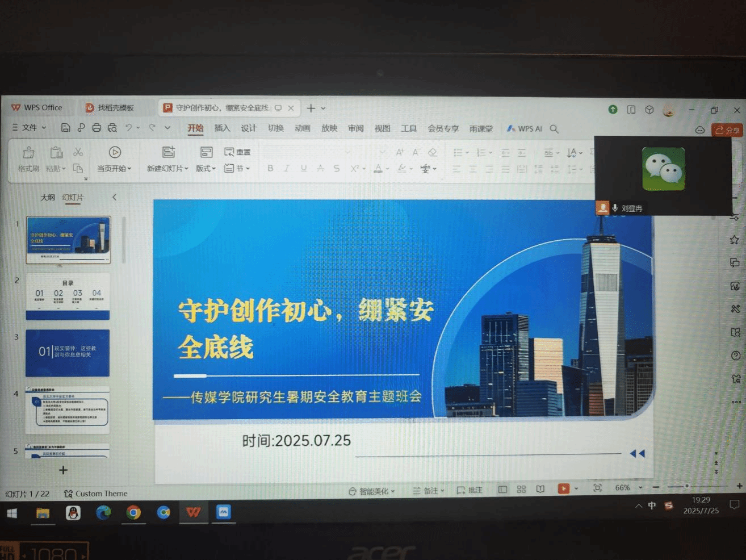Open the 插入 (Insert) ribbon tab
Screen dimensions: 746x560
pyautogui.click(x=222, y=128)
